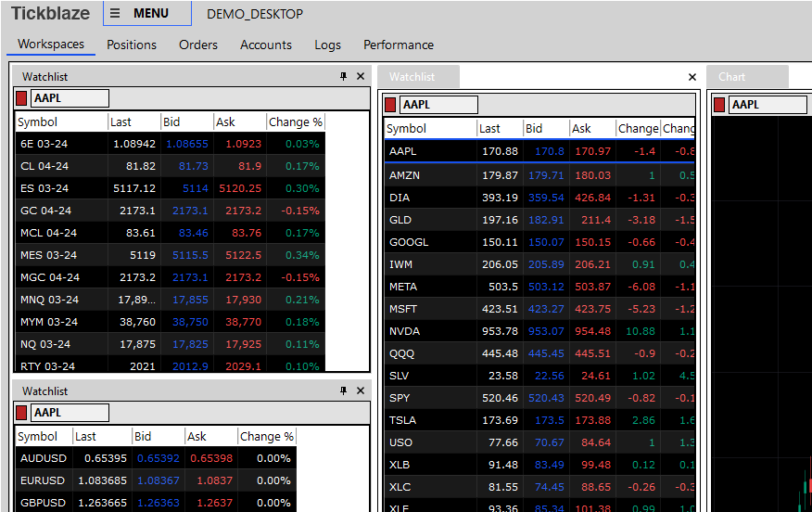Select the GOOGL row
812x512 pixels.
point(539,242)
